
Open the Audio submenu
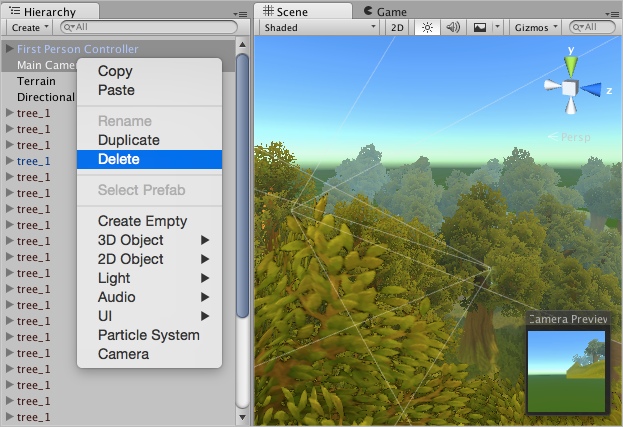[x=149, y=297]
